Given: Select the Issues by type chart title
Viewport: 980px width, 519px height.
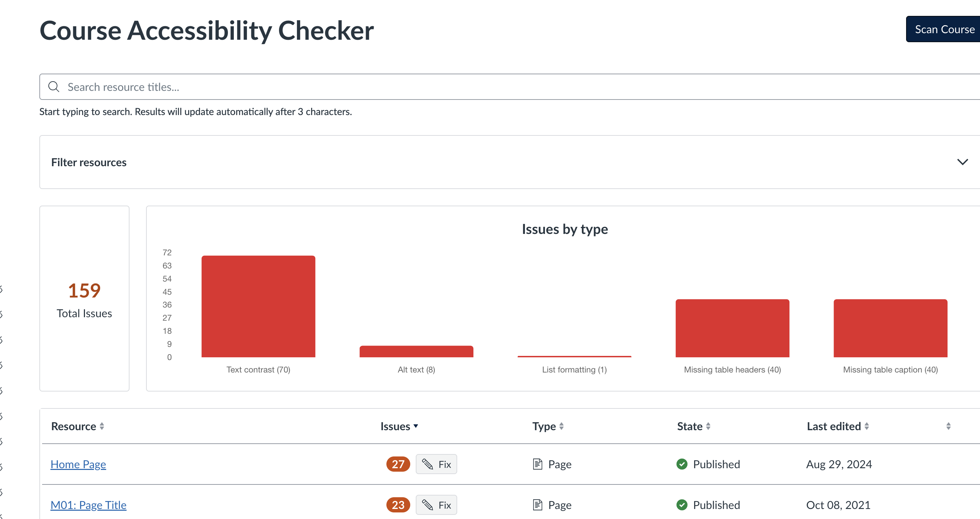Looking at the screenshot, I should point(565,229).
